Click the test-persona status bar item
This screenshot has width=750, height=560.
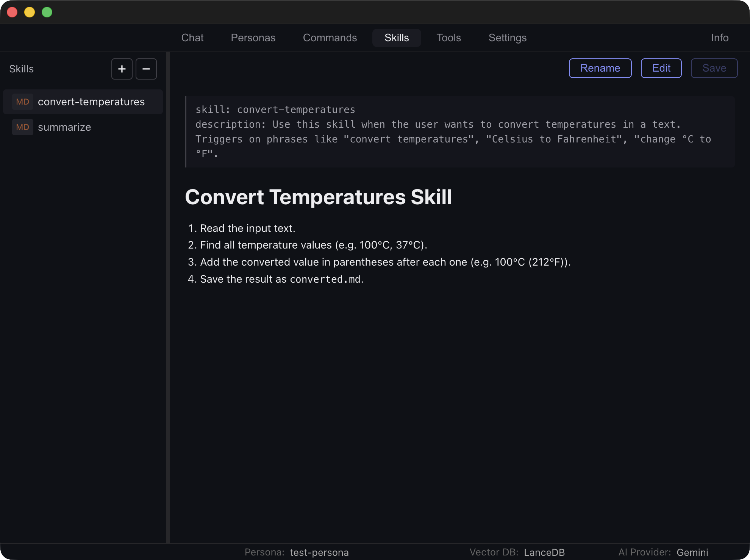pyautogui.click(x=319, y=552)
